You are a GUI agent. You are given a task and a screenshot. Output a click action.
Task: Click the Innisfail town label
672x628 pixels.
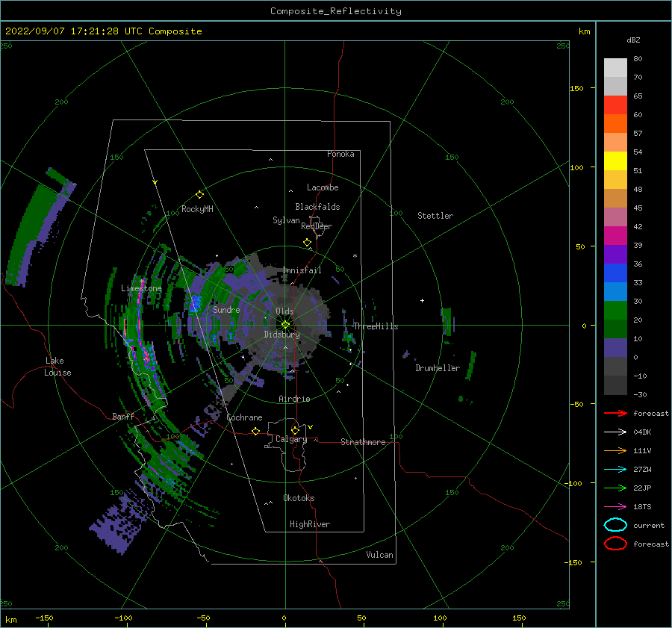(x=302, y=270)
